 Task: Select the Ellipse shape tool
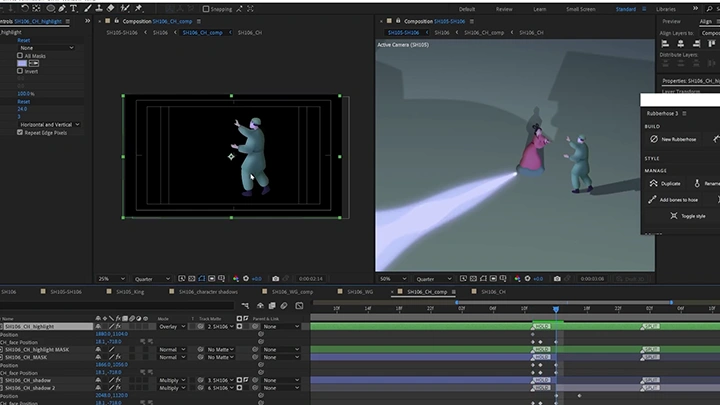pyautogui.click(x=51, y=8)
